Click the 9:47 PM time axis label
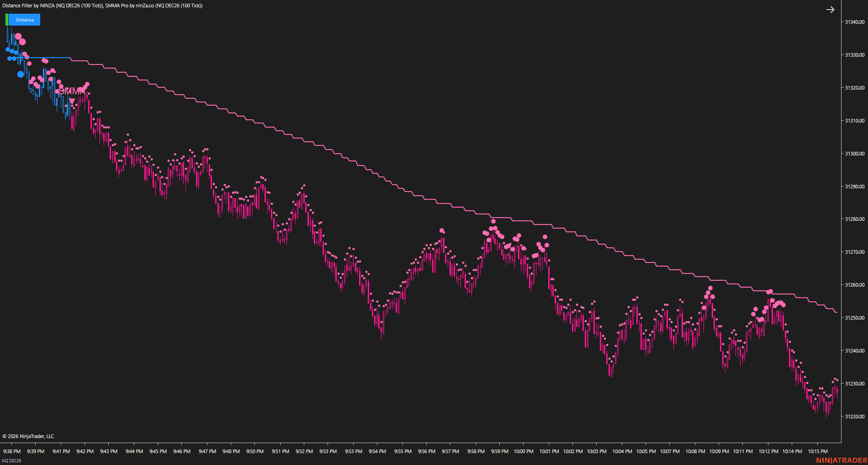Screen dimensions: 868x465 coord(207,451)
